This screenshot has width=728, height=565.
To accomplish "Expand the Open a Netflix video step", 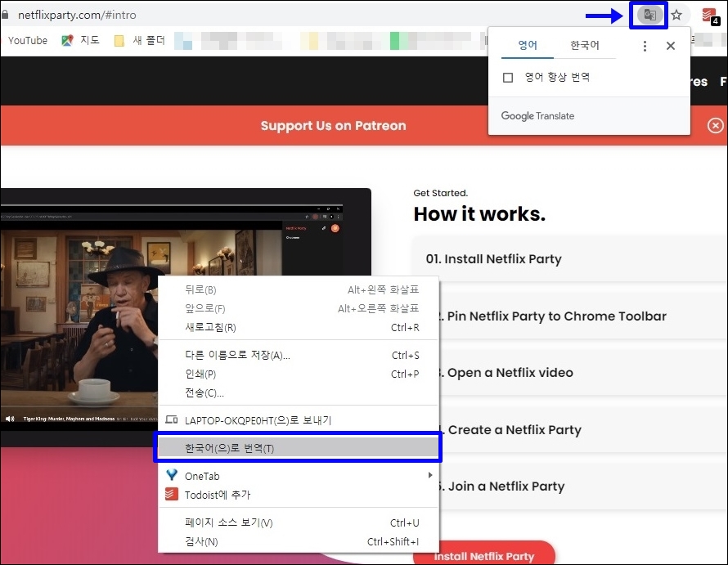I will point(583,373).
